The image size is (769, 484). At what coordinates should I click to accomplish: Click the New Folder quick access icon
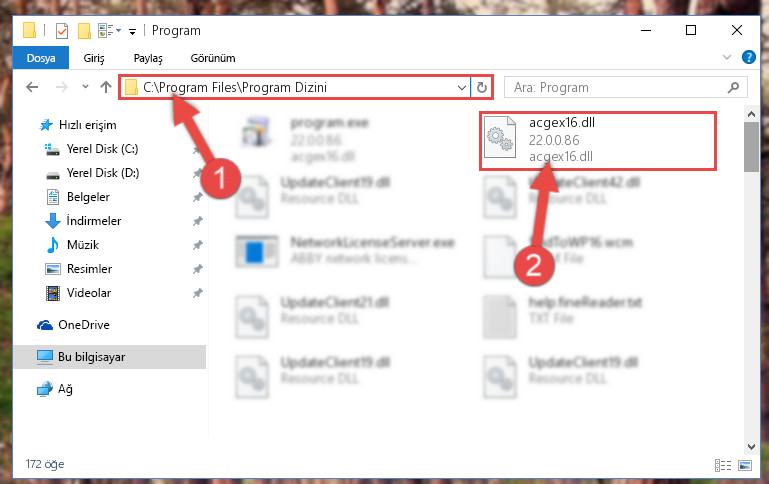[x=84, y=31]
